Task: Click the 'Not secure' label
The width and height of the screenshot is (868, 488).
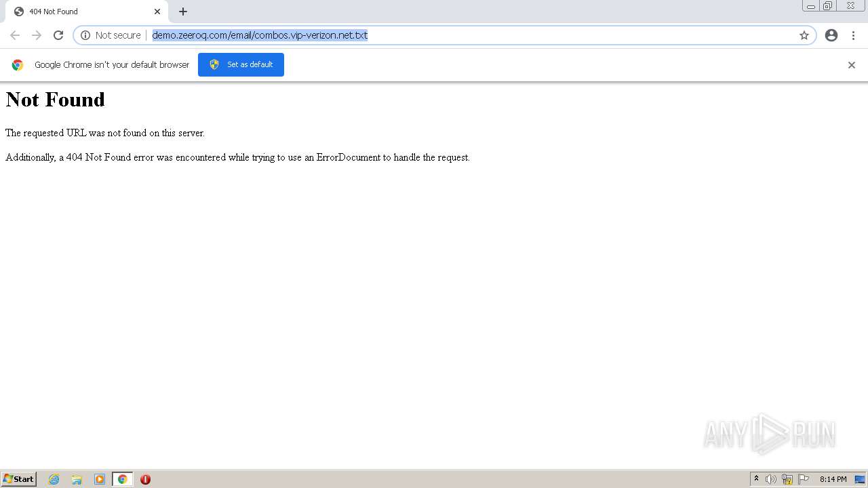Action: (118, 35)
